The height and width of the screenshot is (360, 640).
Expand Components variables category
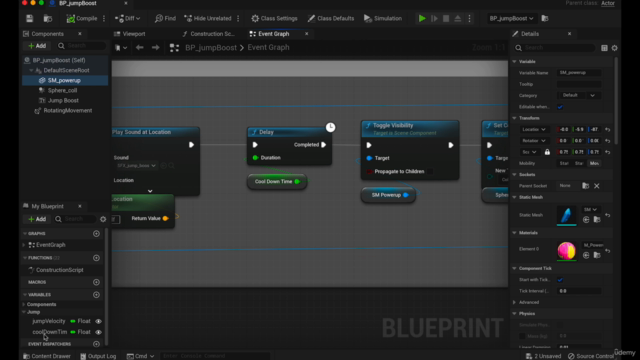coord(24,304)
